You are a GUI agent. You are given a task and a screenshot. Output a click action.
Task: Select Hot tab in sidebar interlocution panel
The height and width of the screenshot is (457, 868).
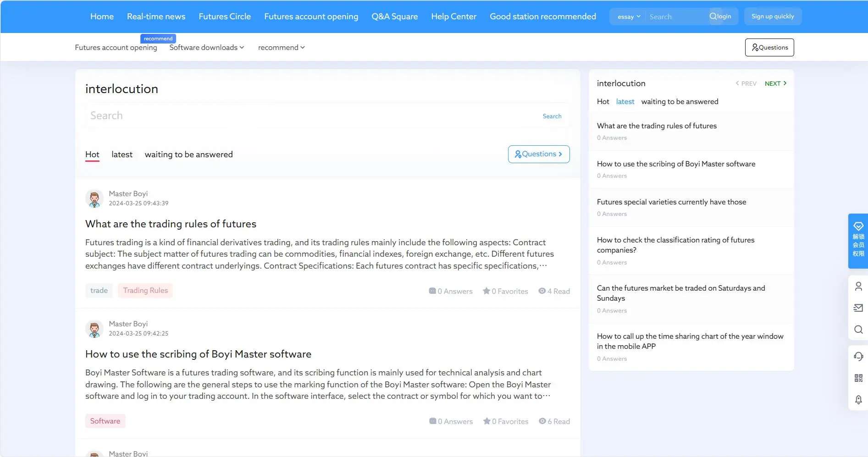click(603, 102)
